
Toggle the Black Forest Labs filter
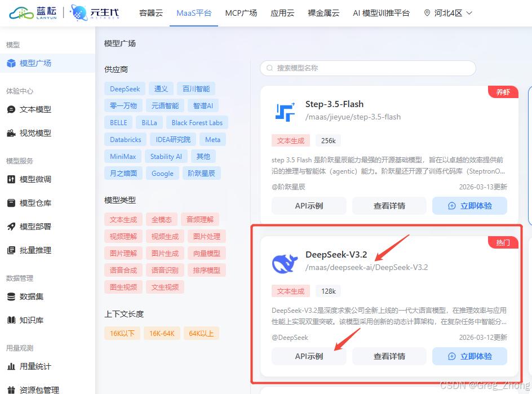(x=197, y=123)
